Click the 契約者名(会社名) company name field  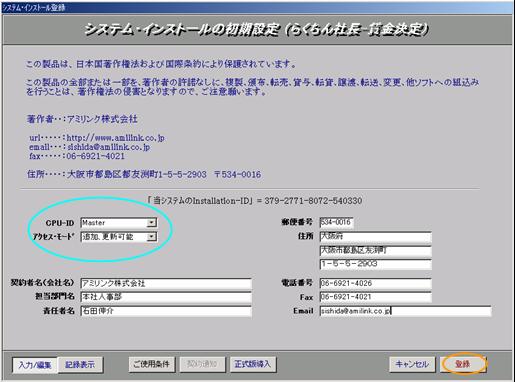(166, 284)
